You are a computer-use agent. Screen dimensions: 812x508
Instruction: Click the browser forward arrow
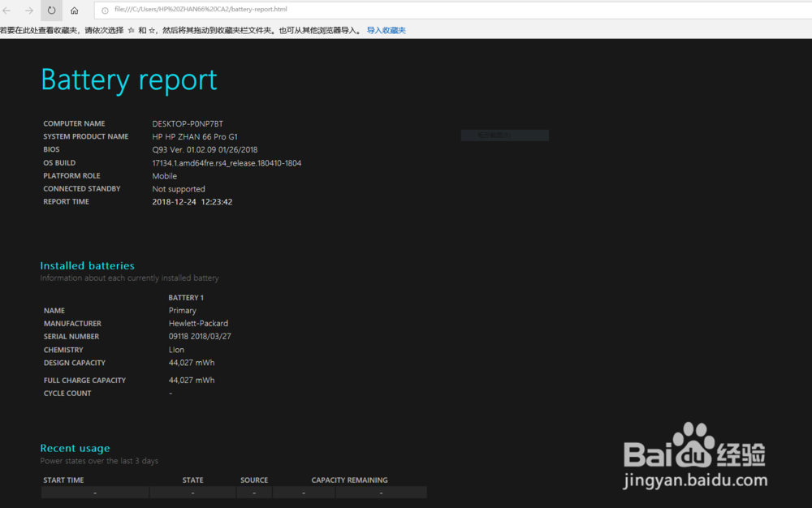tap(29, 11)
